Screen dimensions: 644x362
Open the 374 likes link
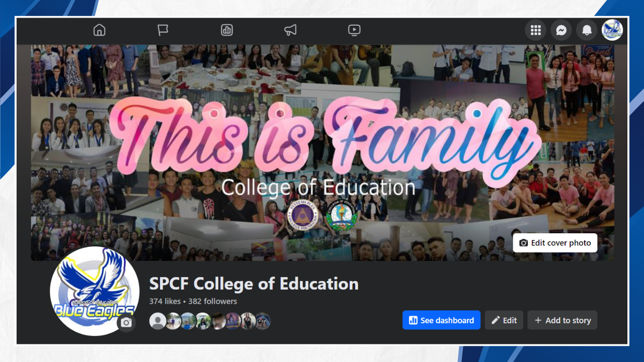pyautogui.click(x=165, y=301)
